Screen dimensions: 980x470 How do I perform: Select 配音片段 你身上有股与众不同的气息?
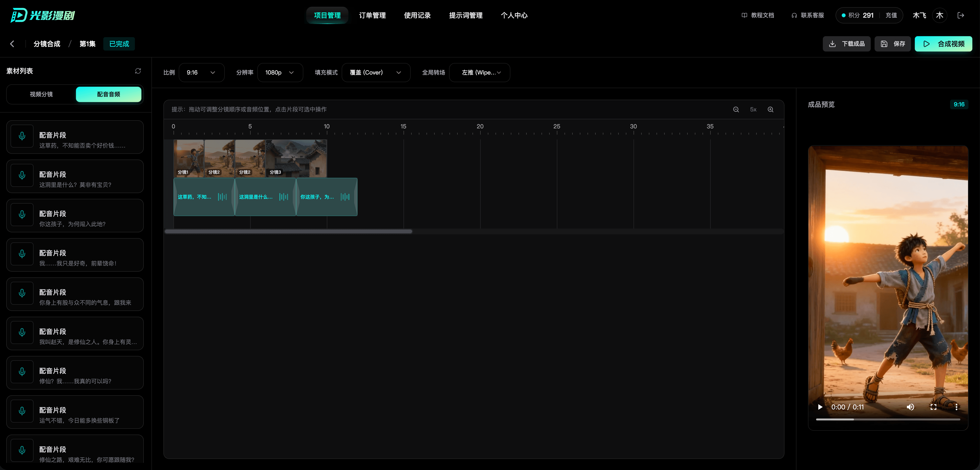tap(75, 294)
